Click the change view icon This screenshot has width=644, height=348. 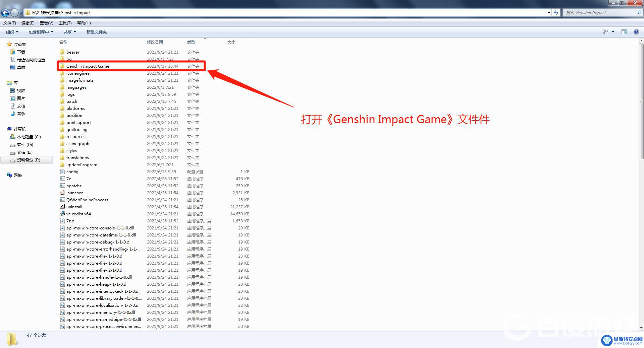click(606, 32)
